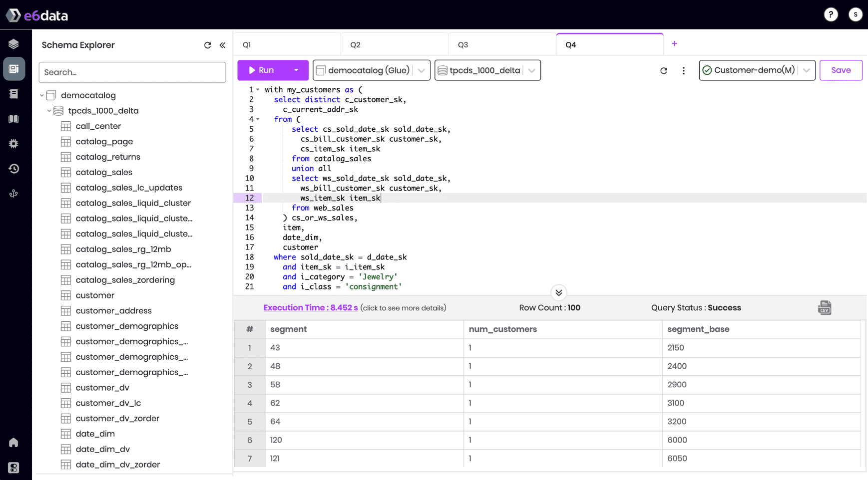Open the tpcds_1000_delta database dropdown
The image size is (868, 480).
[531, 70]
